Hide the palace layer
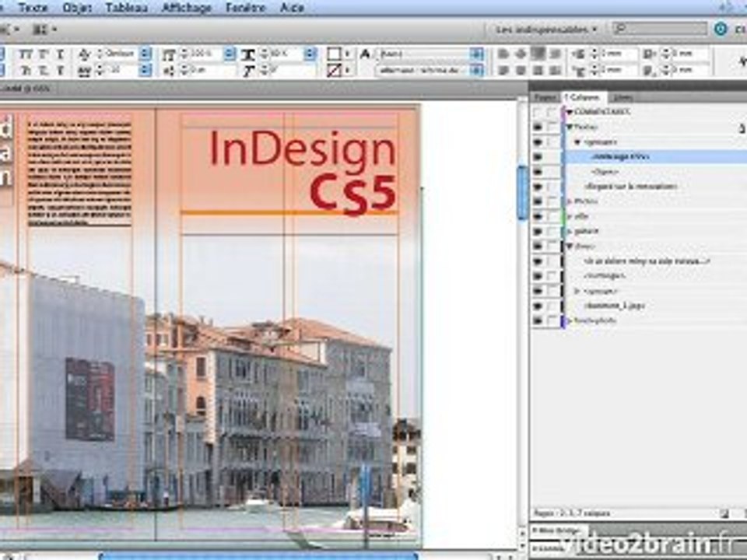The image size is (747, 560). pos(538,232)
